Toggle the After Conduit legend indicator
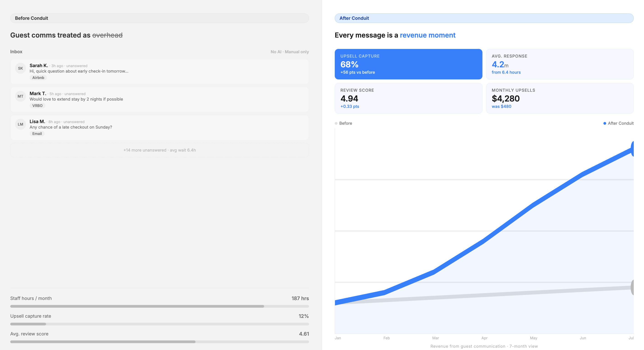Viewport: 644px width, 350px height. [618, 123]
